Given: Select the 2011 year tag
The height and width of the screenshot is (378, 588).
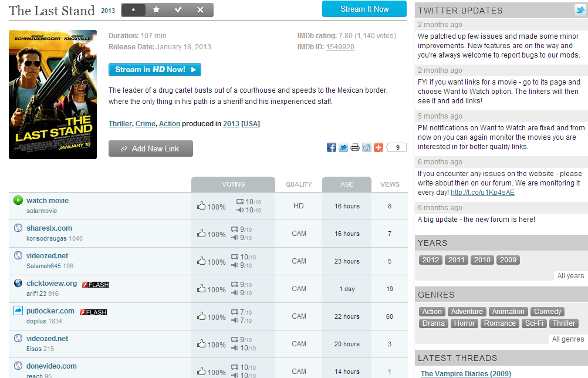Looking at the screenshot, I should point(457,260).
